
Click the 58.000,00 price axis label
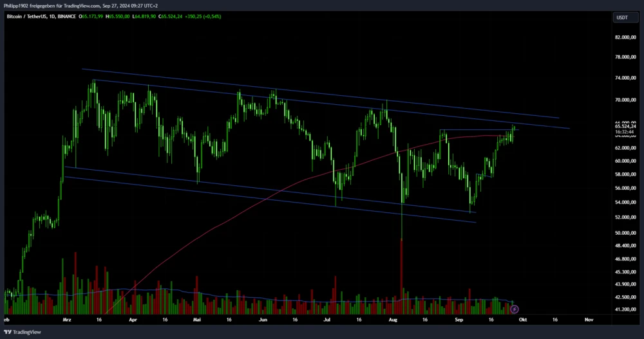pos(625,174)
